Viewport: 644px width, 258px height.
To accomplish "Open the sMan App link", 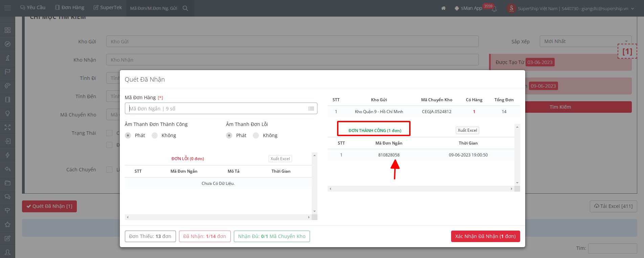I will pyautogui.click(x=468, y=8).
